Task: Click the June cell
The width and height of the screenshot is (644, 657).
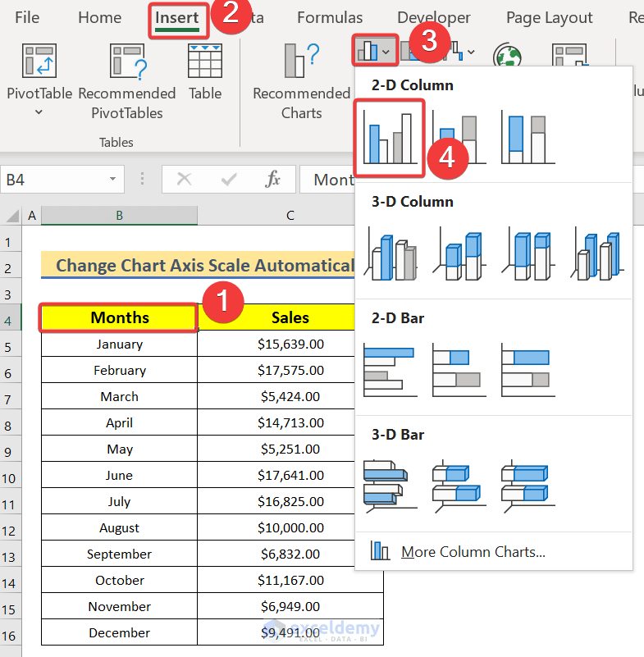Action: coord(120,475)
